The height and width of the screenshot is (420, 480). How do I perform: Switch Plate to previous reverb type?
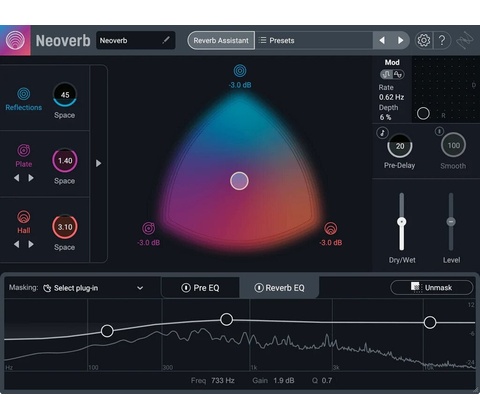16,178
